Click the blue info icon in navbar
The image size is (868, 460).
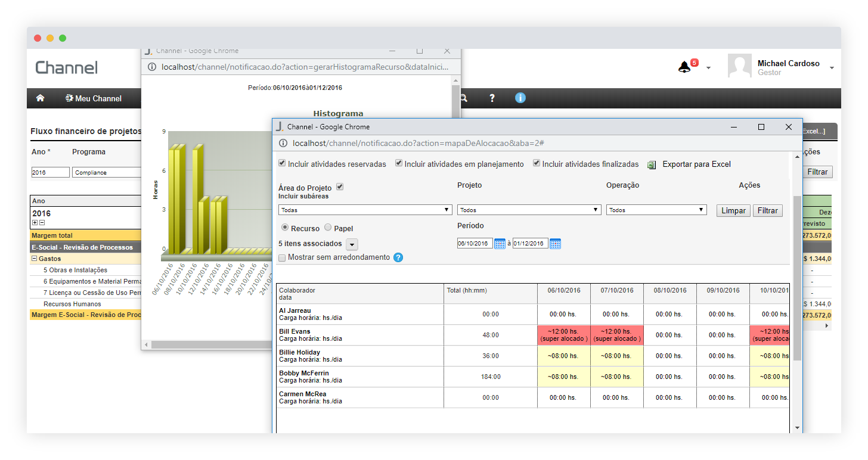[520, 98]
